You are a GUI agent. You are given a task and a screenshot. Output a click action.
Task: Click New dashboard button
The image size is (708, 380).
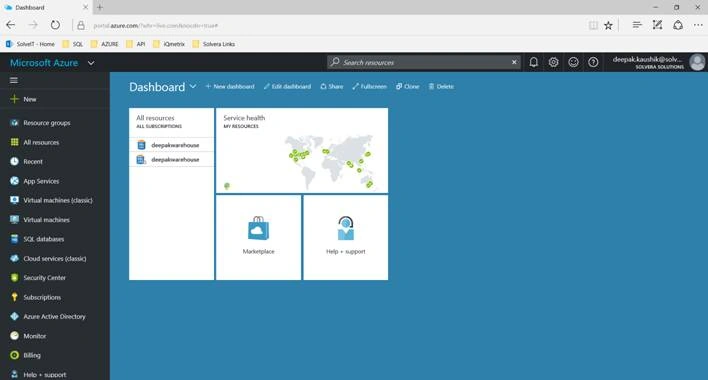(230, 86)
